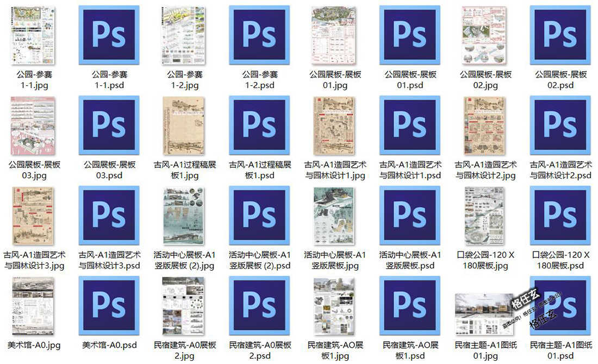This screenshot has height=364, width=598.
Task: Select the Photoshop icon of 古风-A1过程稿展板1.psd
Action: tap(259, 125)
